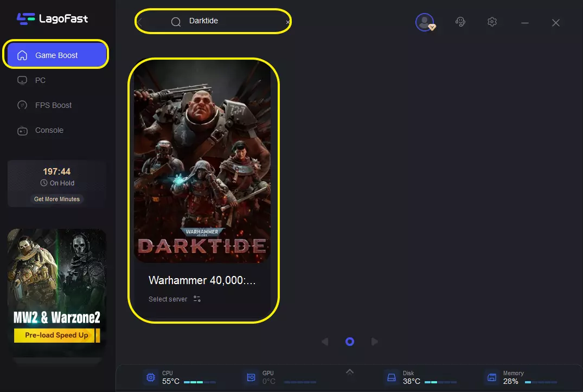Click the Get More Minutes button
The width and height of the screenshot is (583, 392).
tap(57, 199)
